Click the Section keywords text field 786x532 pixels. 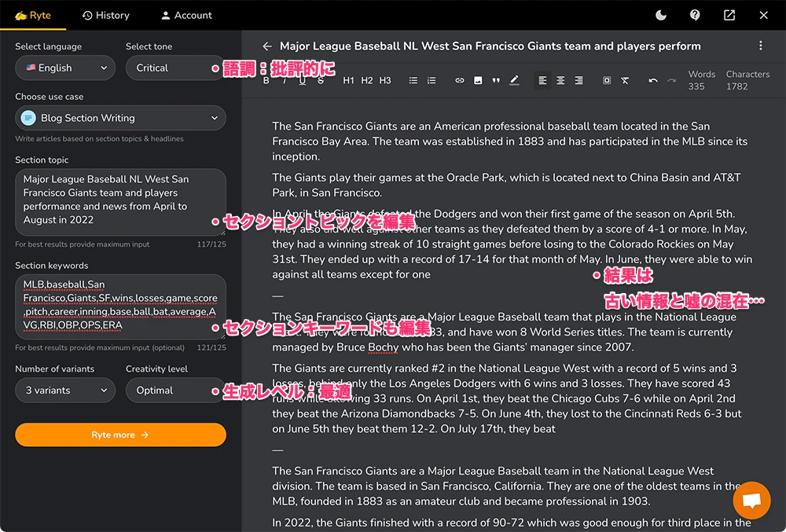120,306
